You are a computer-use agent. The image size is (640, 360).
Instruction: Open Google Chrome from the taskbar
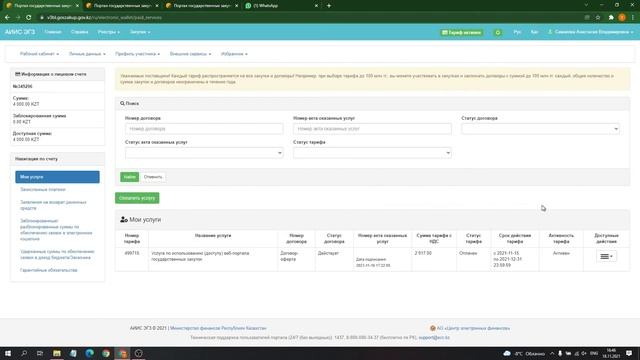106,353
